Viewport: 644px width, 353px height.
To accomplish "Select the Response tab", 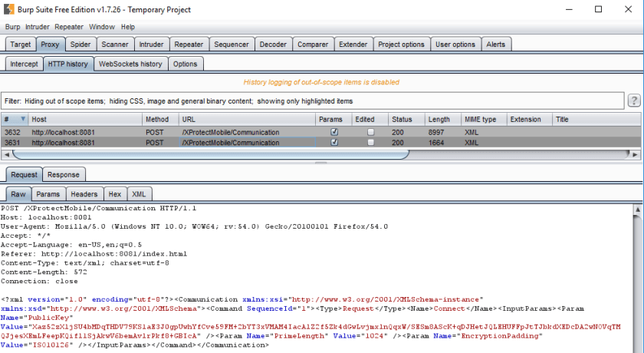I will point(63,174).
